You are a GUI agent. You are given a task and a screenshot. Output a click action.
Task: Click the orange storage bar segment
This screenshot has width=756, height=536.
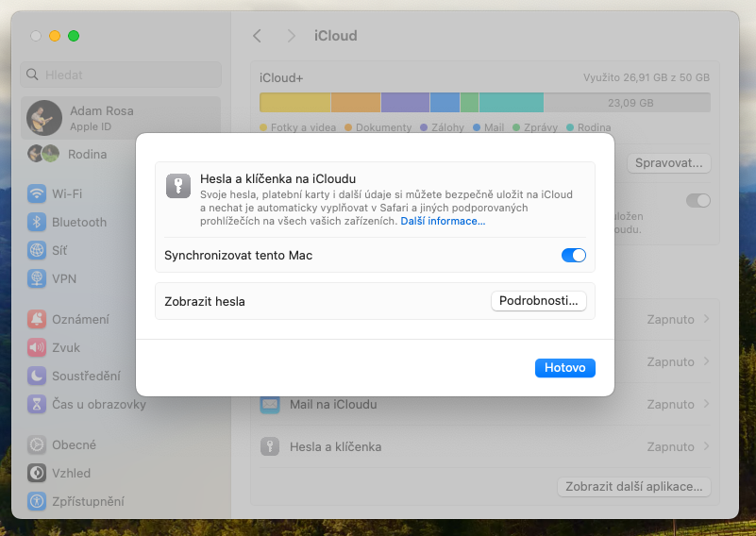(x=356, y=103)
